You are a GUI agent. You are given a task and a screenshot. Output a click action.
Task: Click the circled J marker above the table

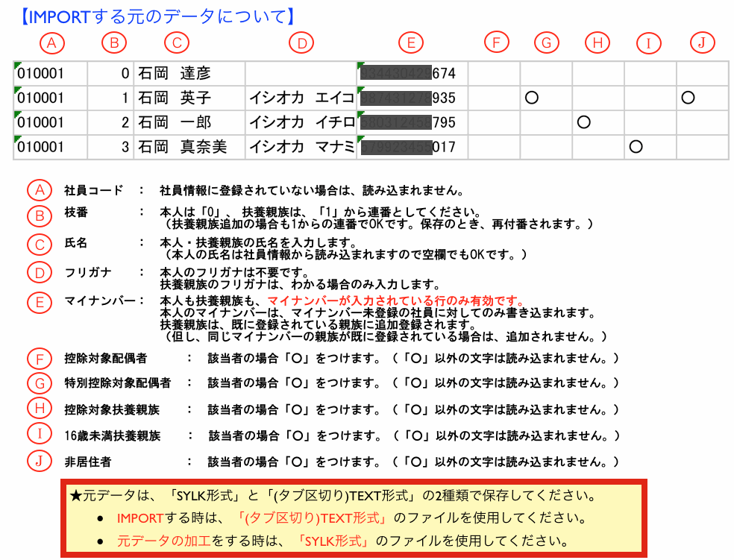coord(701,43)
